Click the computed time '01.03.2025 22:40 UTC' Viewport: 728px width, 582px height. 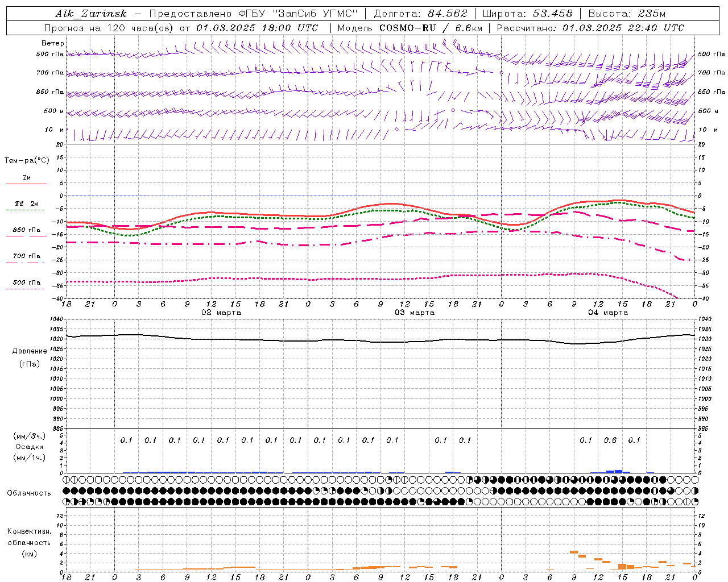623,28
